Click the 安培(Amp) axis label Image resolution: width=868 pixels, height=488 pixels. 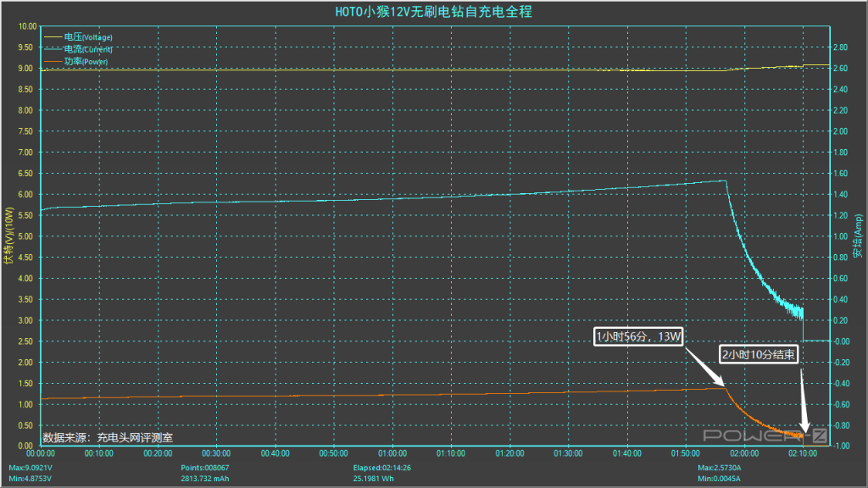coord(858,236)
